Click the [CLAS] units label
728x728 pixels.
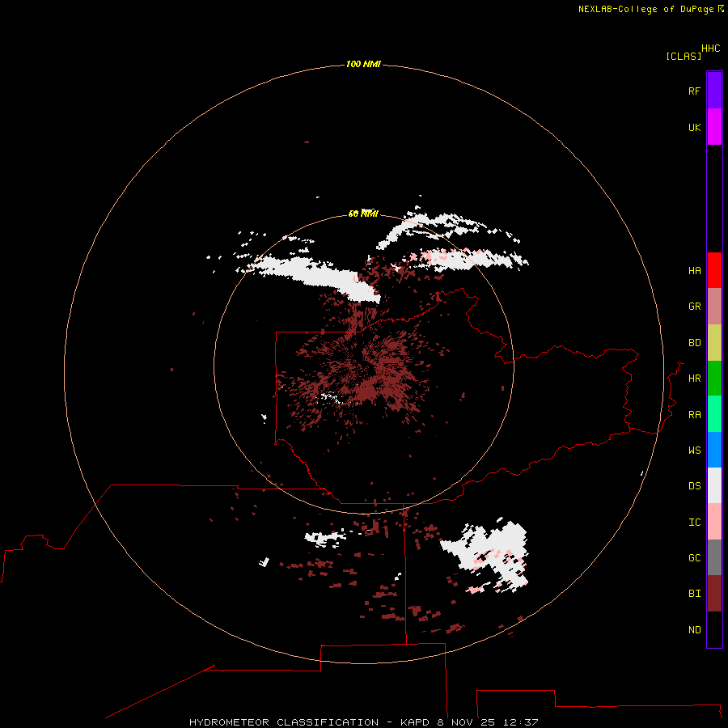pos(684,56)
